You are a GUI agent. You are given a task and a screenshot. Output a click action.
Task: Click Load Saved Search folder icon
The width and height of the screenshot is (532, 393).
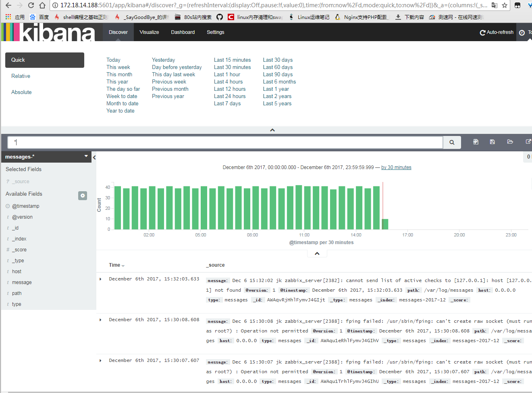click(x=510, y=142)
